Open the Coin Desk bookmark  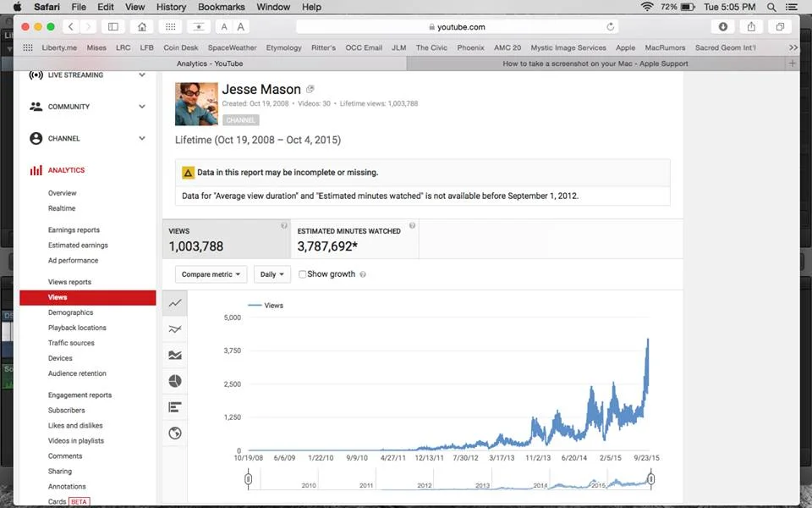tap(181, 47)
